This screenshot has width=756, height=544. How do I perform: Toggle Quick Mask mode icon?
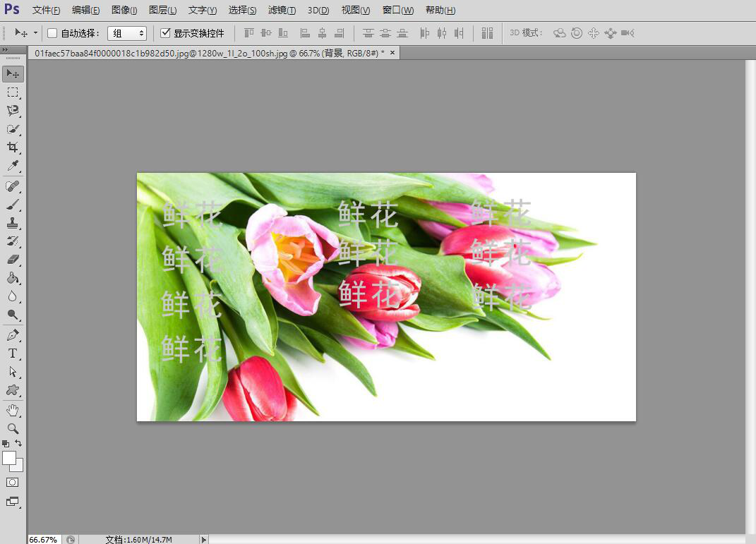[x=13, y=483]
